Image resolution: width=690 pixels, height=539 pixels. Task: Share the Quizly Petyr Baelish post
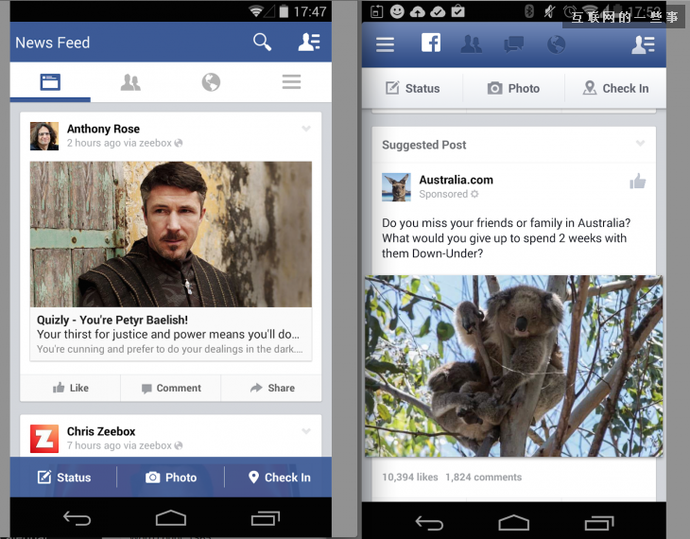[271, 388]
